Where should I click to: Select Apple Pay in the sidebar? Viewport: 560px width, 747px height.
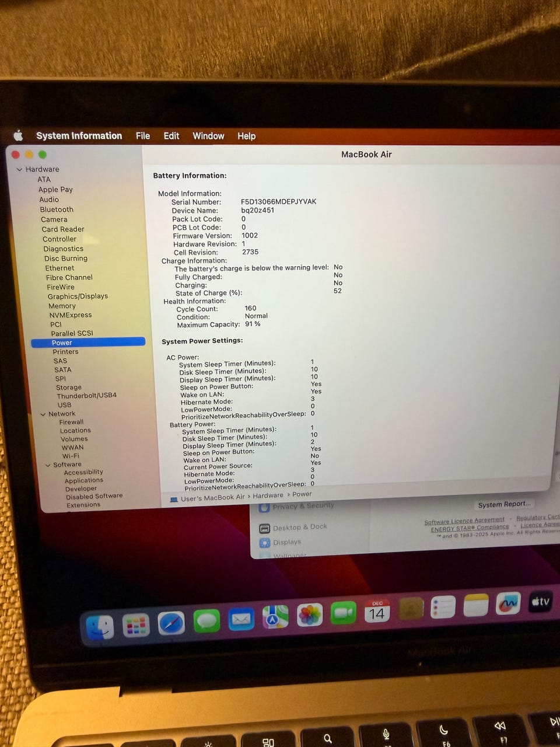55,190
